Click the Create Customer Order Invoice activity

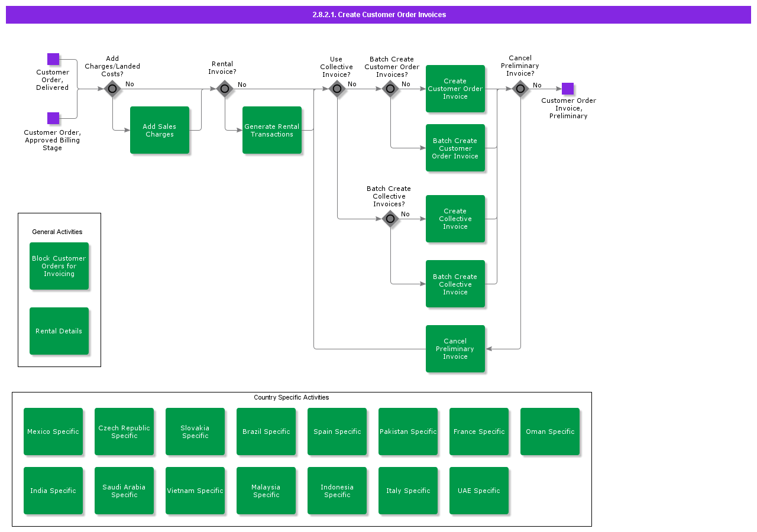point(455,89)
